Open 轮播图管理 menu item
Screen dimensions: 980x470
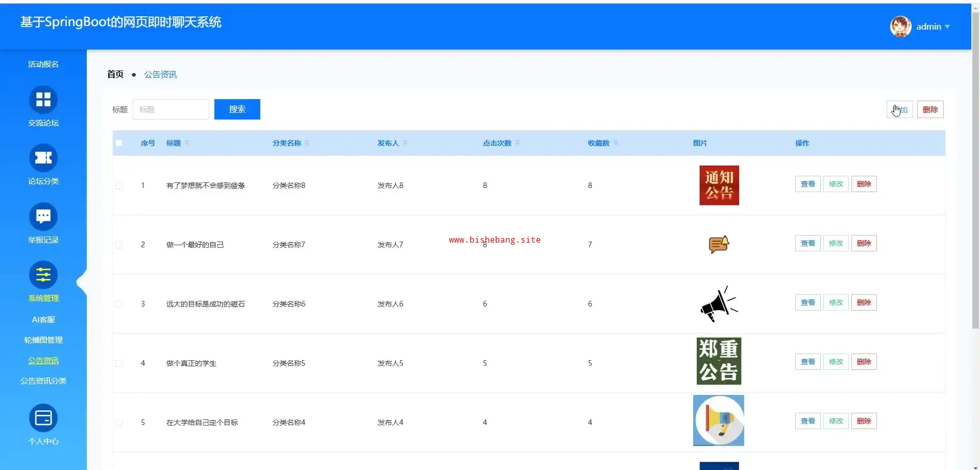(x=43, y=340)
